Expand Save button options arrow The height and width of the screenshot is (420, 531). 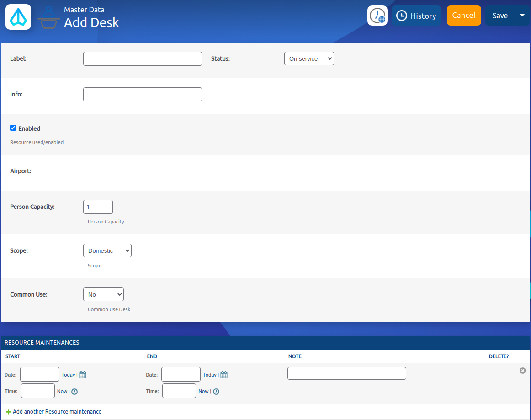tap(522, 15)
